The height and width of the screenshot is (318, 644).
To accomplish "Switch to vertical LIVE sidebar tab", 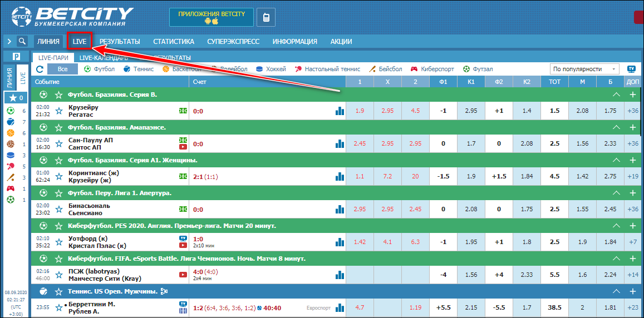I will 22,77.
